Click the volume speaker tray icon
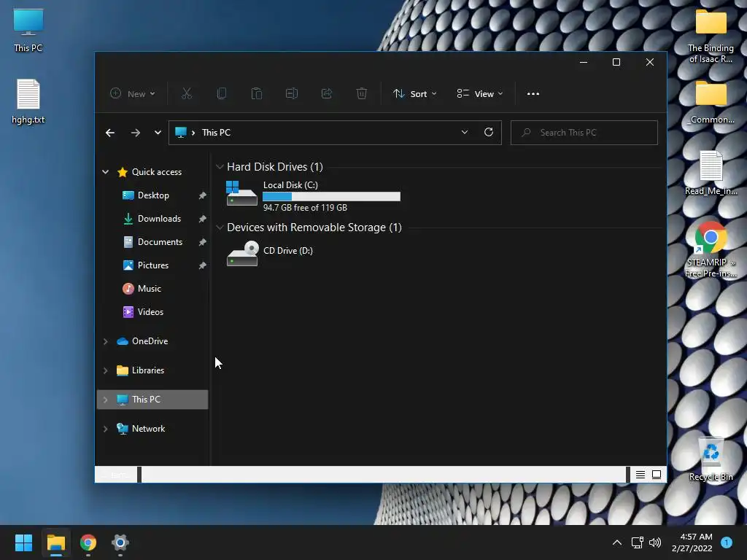747x560 pixels. (x=655, y=542)
